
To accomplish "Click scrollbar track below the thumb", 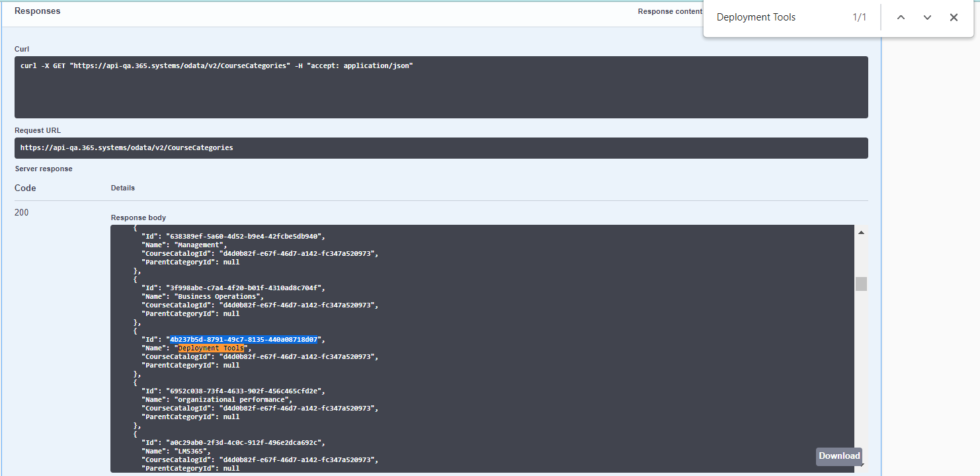I will pos(861,370).
